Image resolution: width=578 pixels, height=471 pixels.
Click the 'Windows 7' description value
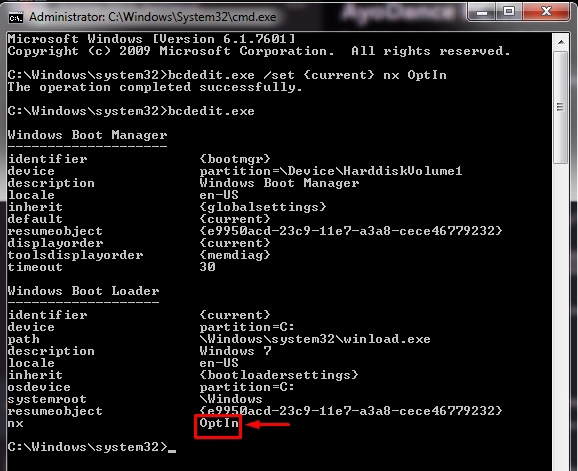pos(235,350)
